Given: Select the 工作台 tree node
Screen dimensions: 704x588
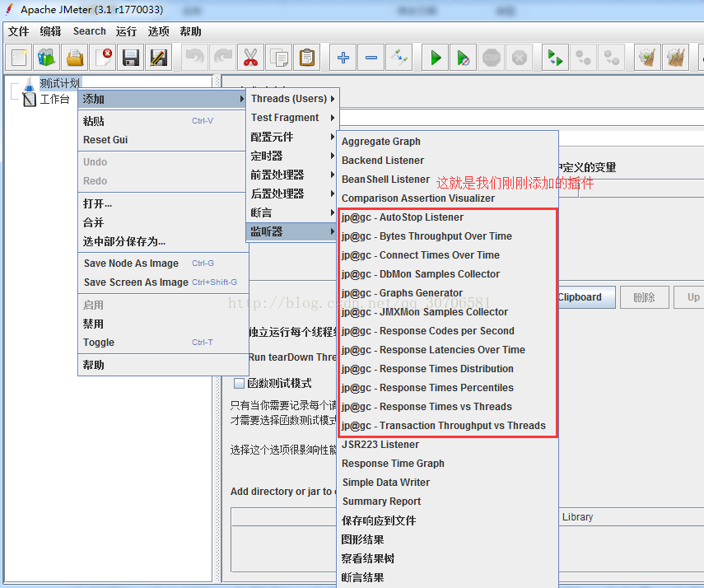Looking at the screenshot, I should tap(54, 100).
